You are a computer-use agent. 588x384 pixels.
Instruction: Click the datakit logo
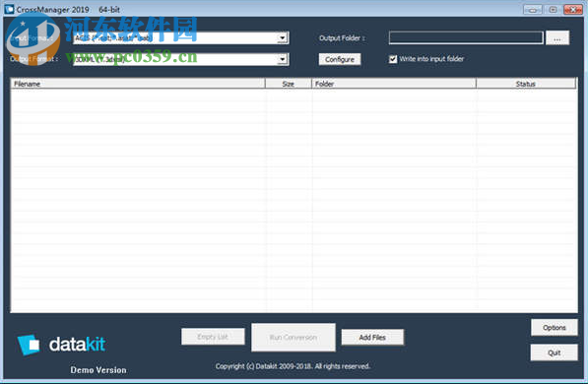[x=61, y=345]
